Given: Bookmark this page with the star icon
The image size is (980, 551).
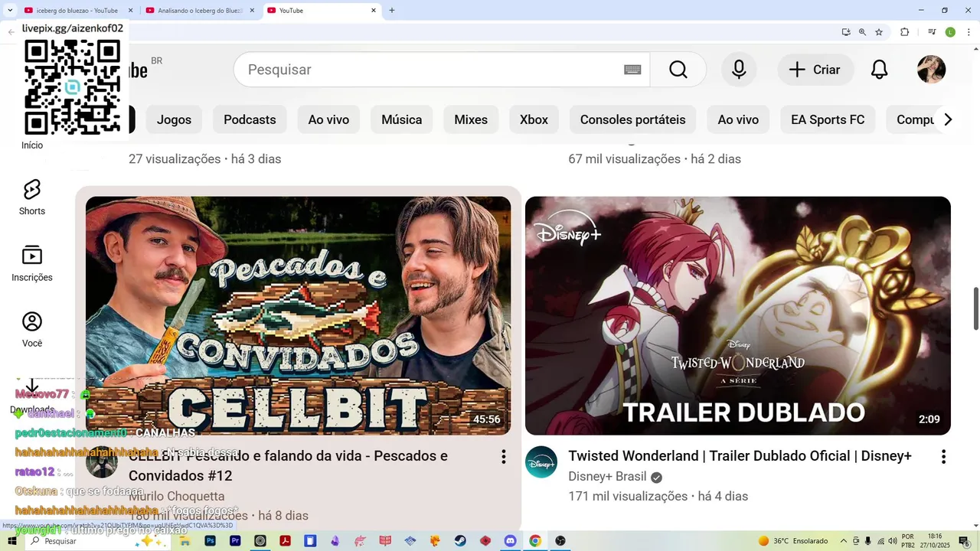Looking at the screenshot, I should click(879, 32).
